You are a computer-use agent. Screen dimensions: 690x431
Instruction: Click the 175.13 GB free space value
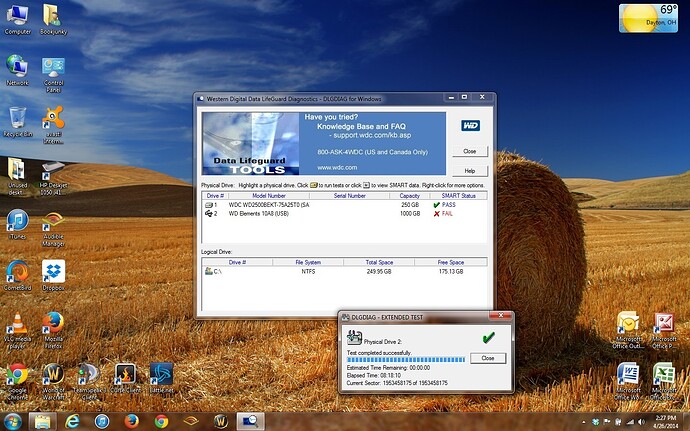tap(451, 272)
